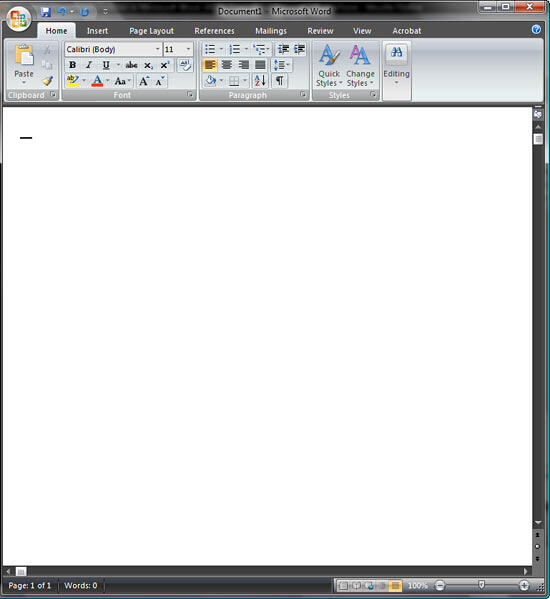This screenshot has width=550, height=599.
Task: Click the Numbering list icon
Action: tap(234, 49)
